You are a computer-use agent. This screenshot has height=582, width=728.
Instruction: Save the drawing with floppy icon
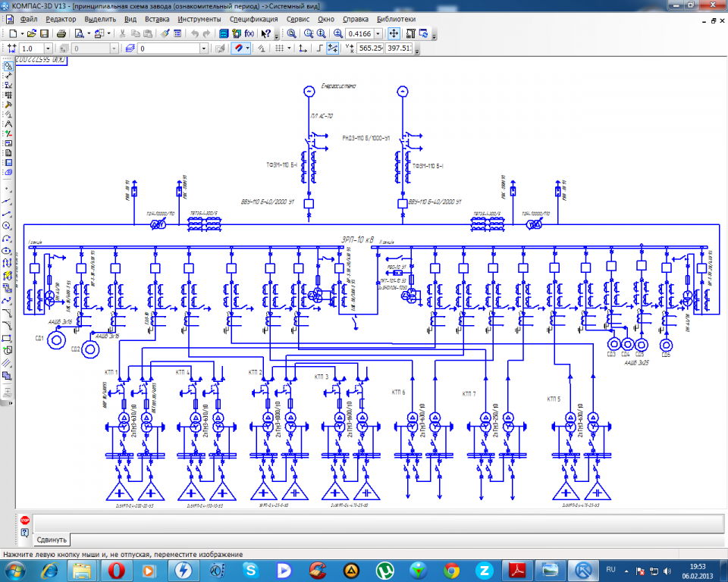click(x=44, y=33)
